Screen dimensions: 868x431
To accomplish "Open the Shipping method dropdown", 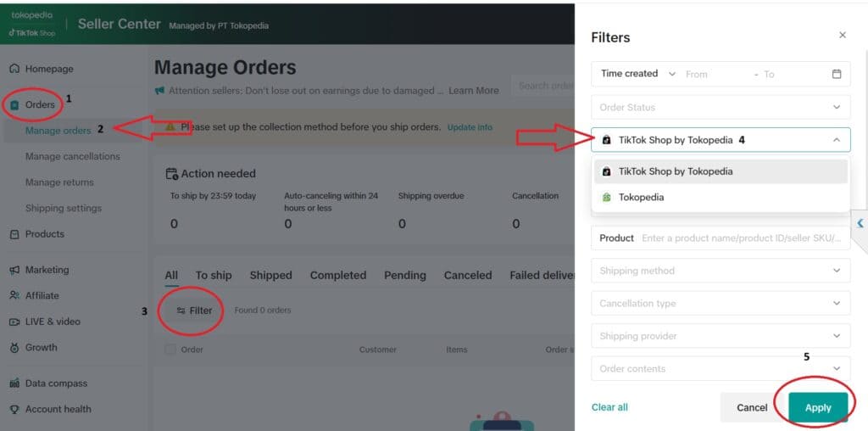I will (x=721, y=271).
